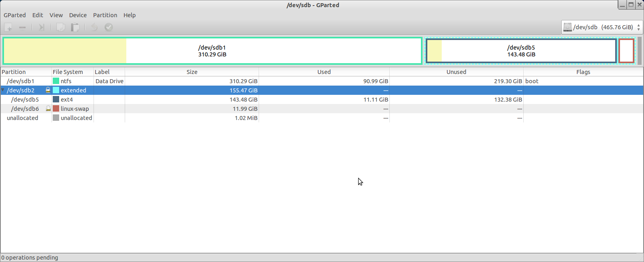Click the Undo last operation icon

tap(94, 27)
